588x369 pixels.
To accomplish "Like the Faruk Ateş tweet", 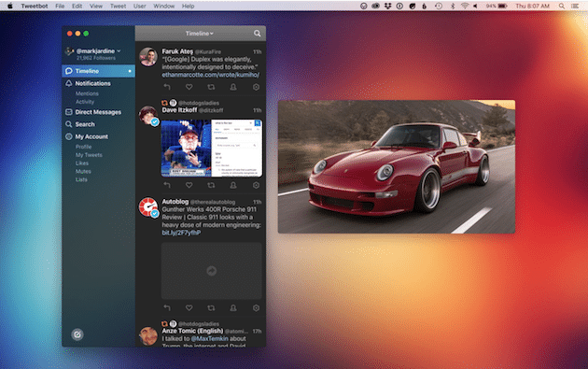I will point(189,87).
